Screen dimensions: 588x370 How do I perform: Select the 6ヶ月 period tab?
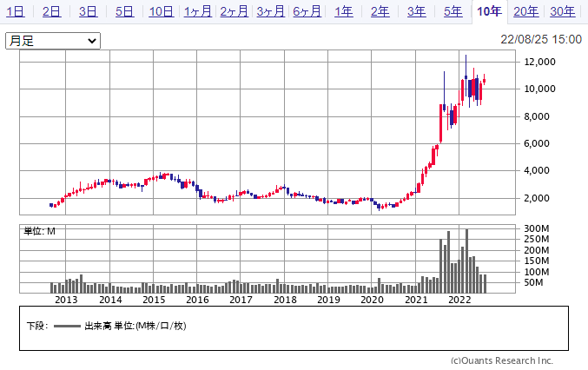[x=307, y=11]
